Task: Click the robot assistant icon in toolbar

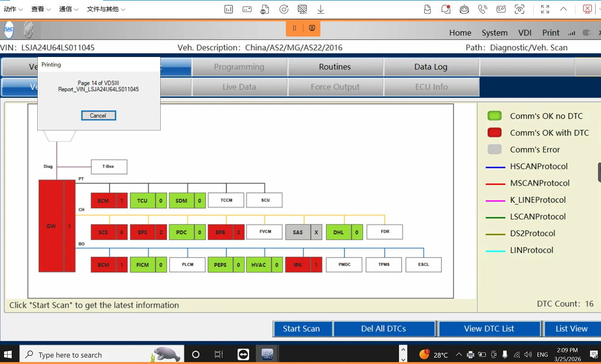Action: click(x=464, y=9)
